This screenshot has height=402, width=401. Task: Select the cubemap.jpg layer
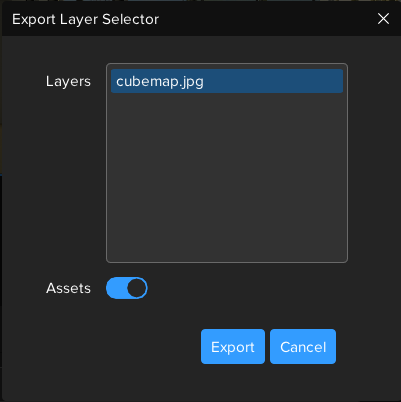pyautogui.click(x=227, y=81)
